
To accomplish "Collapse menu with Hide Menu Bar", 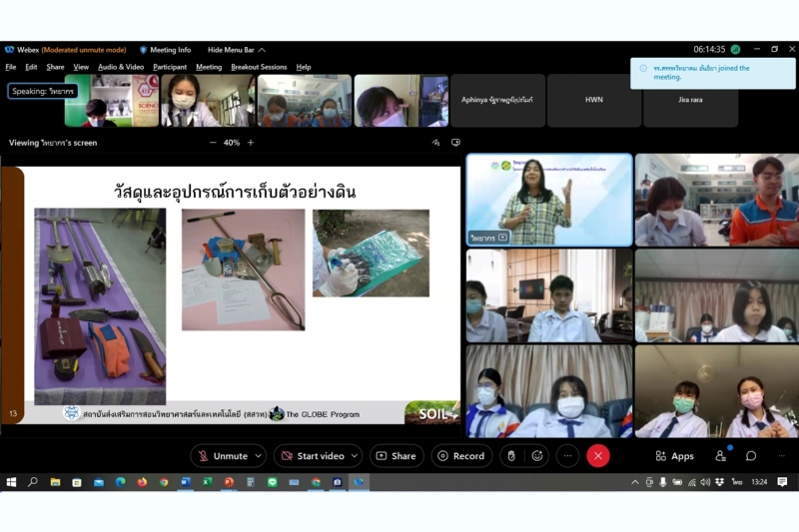I will 235,50.
